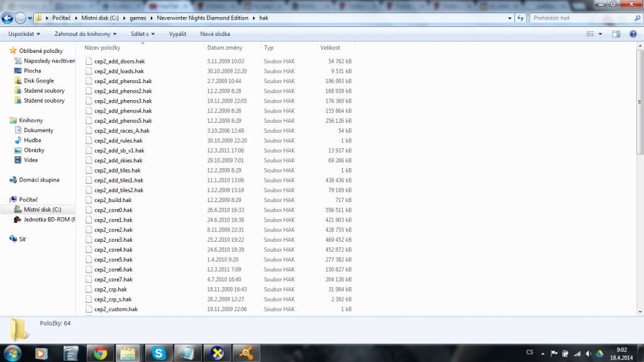
Task: Sort by Název položky column header
Action: pyautogui.click(x=103, y=48)
